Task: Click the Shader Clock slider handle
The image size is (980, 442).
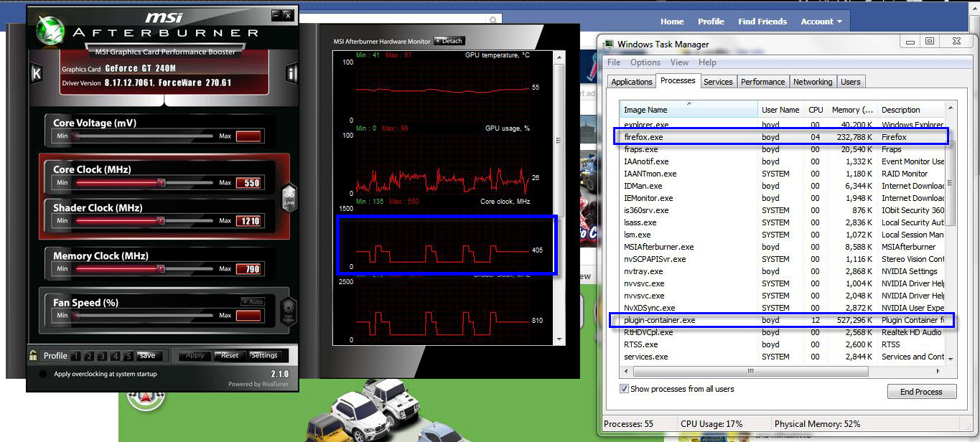Action: point(161,221)
